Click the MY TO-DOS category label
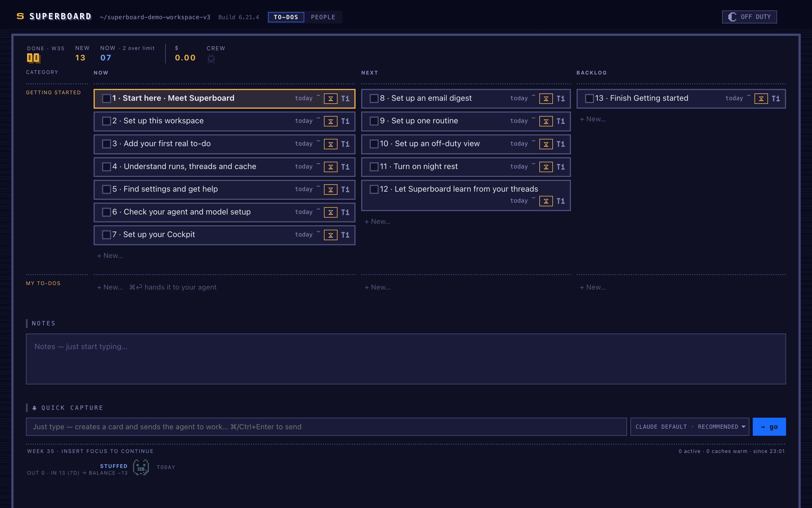This screenshot has width=812, height=508. tap(43, 283)
